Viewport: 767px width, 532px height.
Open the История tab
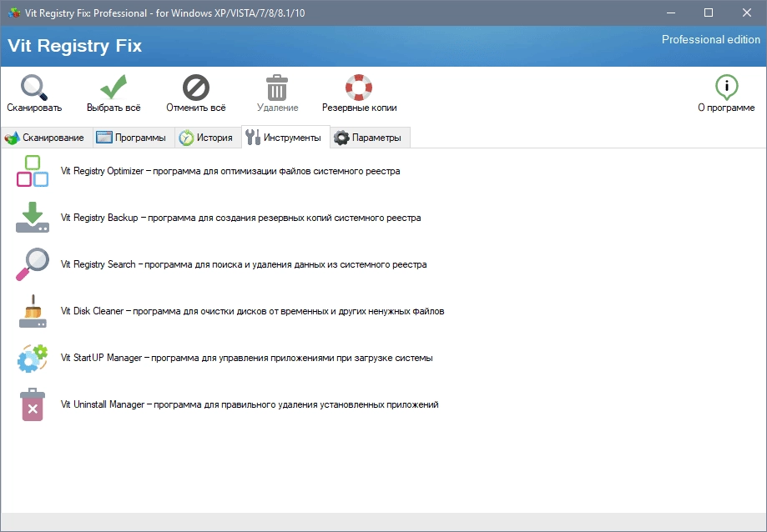coord(206,138)
